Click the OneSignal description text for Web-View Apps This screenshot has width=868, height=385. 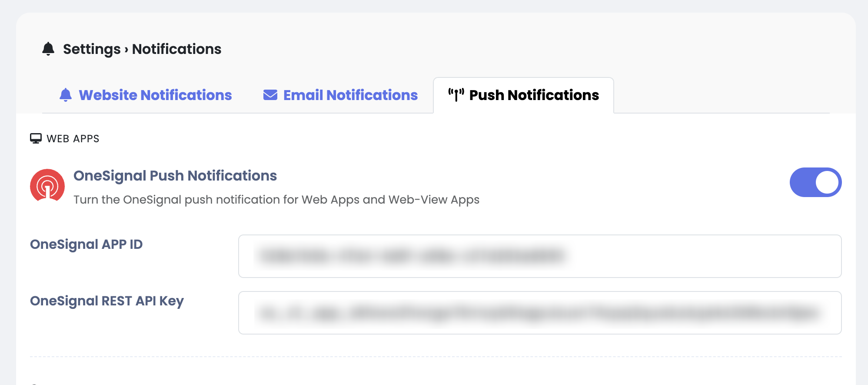276,200
